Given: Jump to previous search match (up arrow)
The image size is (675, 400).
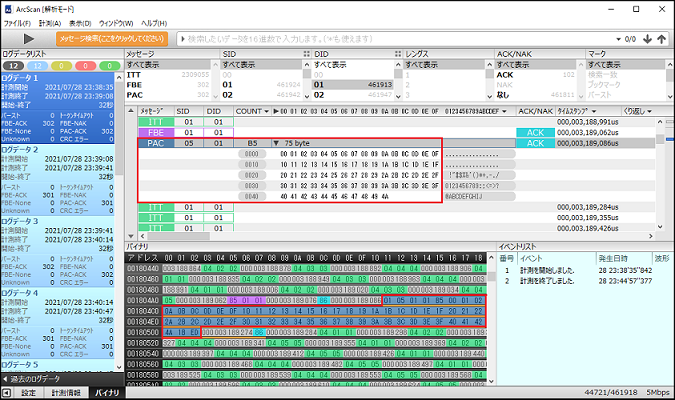Looking at the screenshot, I should pos(661,39).
